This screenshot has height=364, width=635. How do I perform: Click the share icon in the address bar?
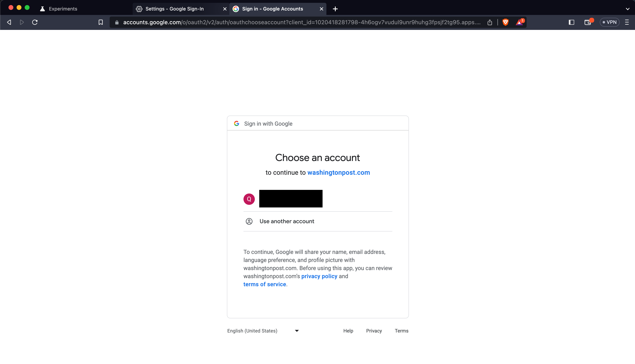490,22
